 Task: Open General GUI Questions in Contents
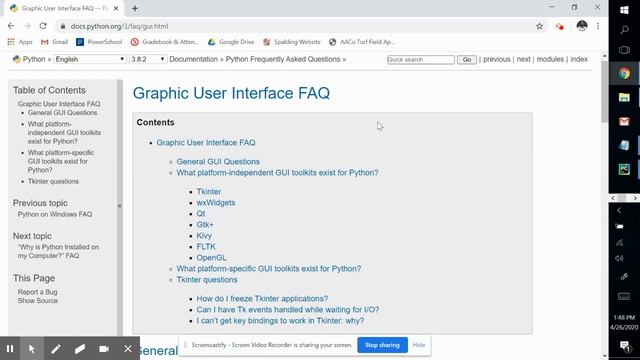[x=218, y=162]
